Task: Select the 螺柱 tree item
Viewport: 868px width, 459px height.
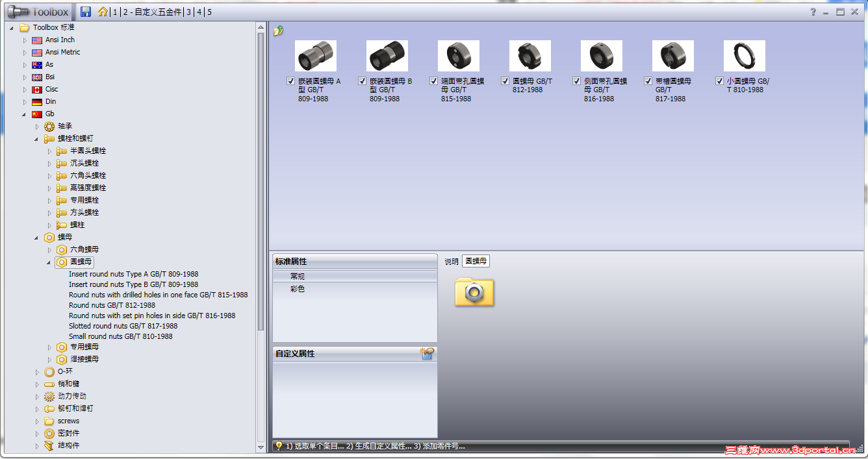Action: pyautogui.click(x=77, y=225)
